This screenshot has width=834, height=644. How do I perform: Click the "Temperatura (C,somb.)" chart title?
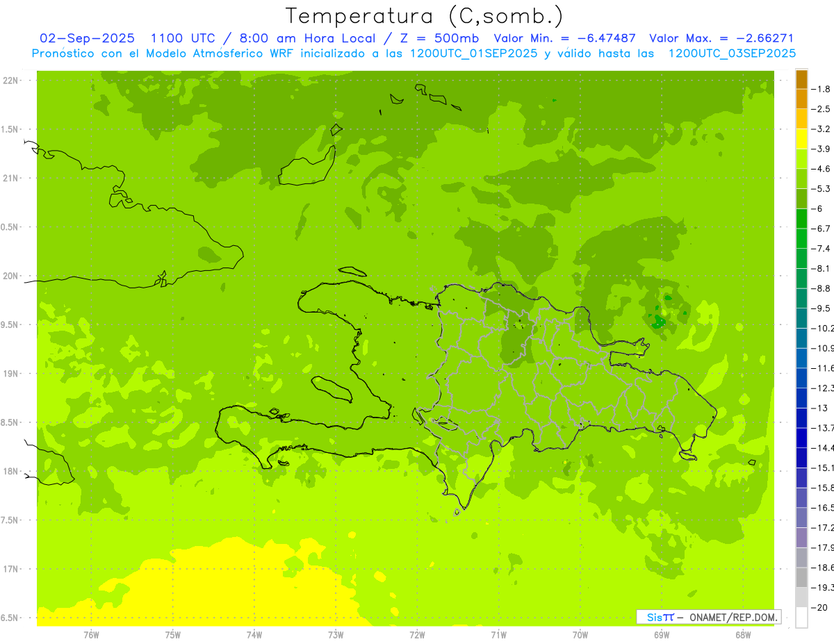coord(425,16)
